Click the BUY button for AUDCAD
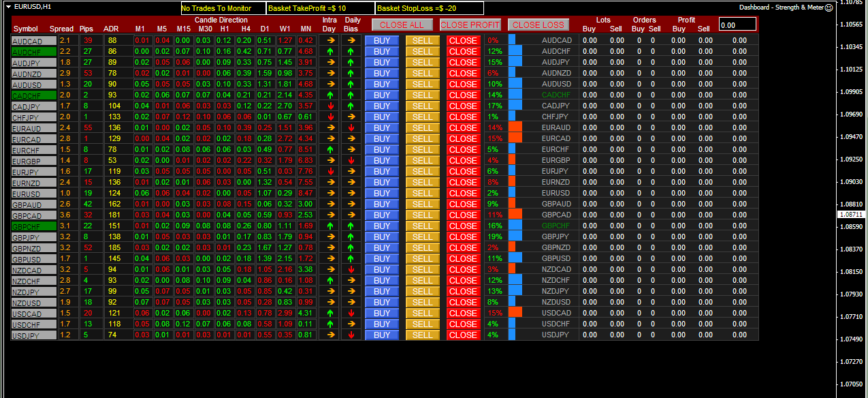868x398 pixels. [x=382, y=40]
